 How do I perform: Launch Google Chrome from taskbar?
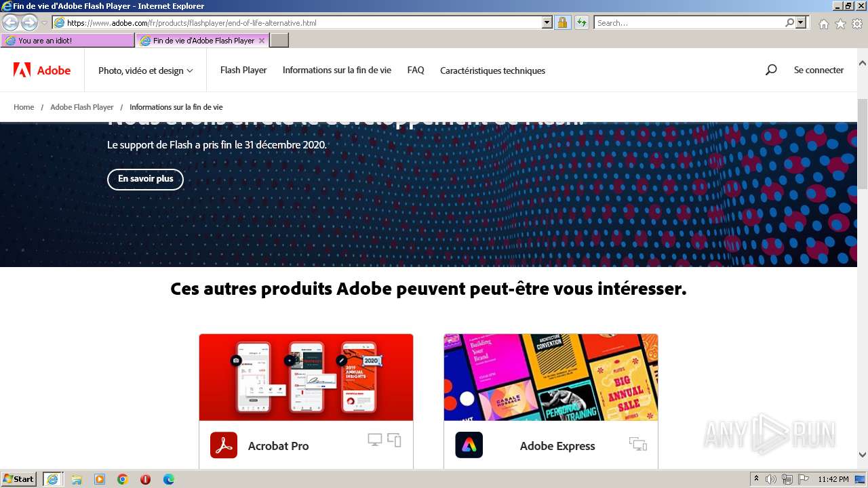123,479
